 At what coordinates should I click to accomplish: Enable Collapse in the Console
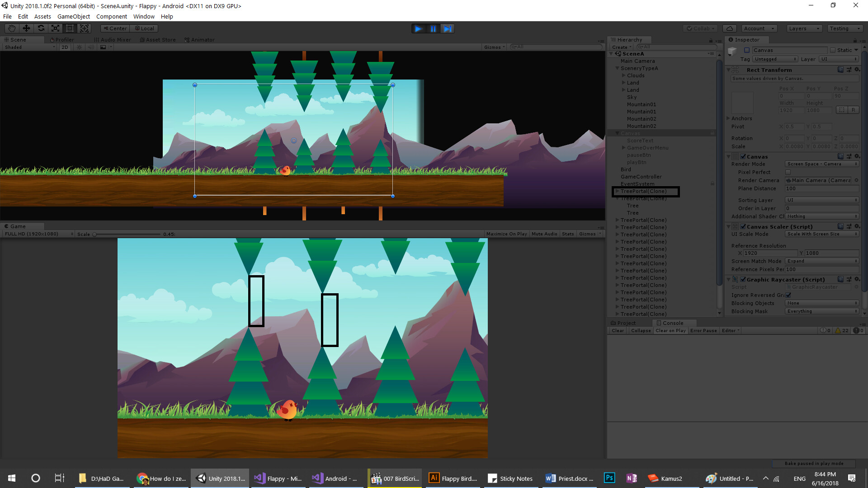(641, 330)
